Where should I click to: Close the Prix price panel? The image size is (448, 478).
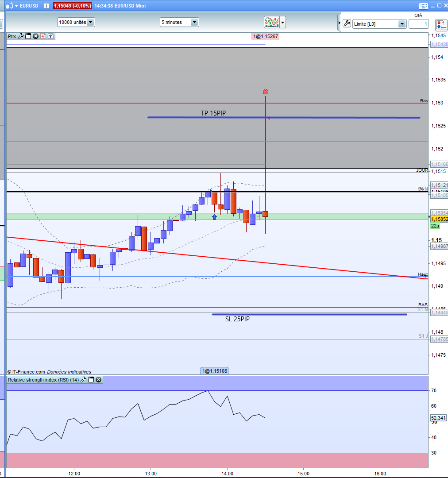(36, 36)
